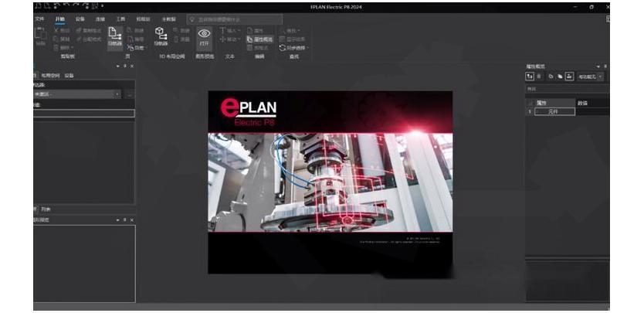This screenshot has width=644, height=313.
Task: Click the undo arrow in title bar
Action: [x=66, y=6]
